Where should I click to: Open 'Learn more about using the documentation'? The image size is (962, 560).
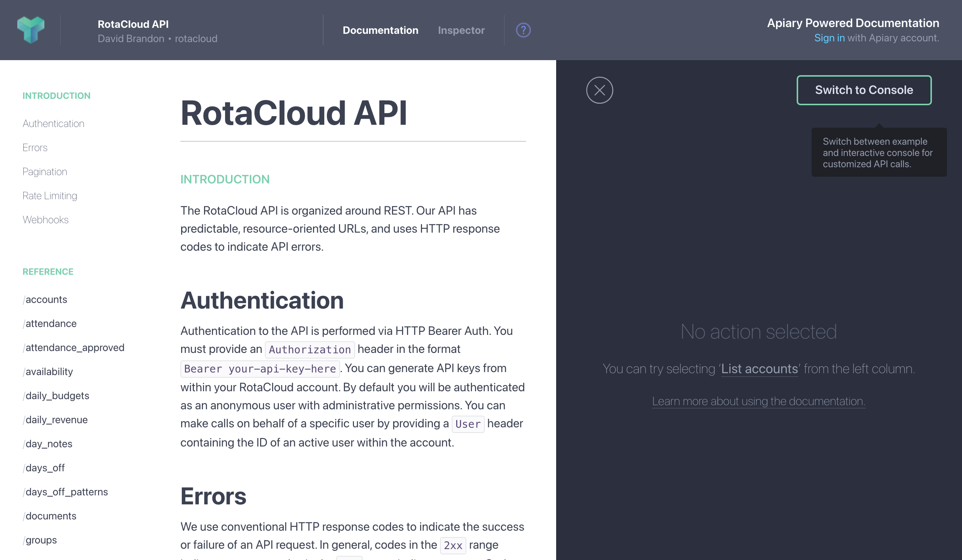759,401
